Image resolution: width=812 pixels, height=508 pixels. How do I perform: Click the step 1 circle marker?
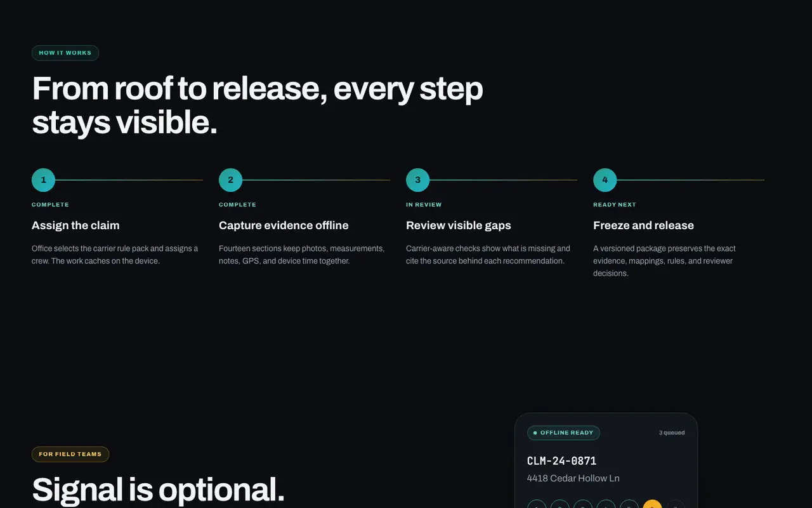[43, 180]
